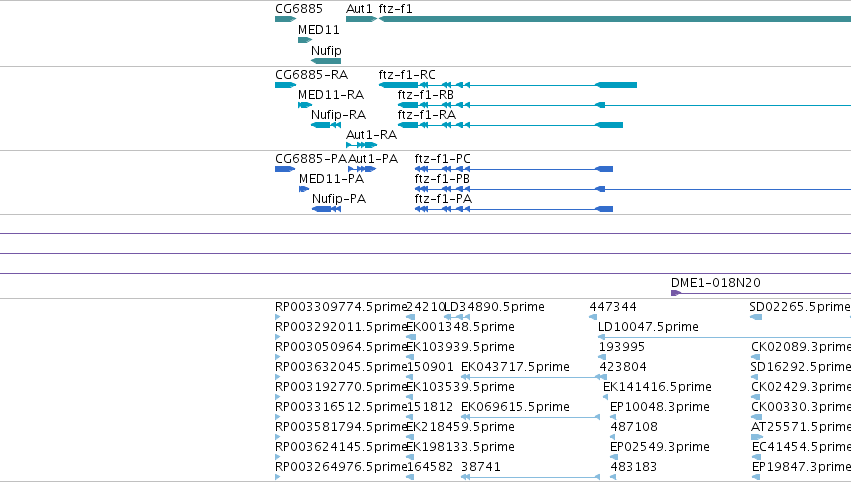Select the EK043717.5prime EST
This screenshot has height=482, width=851.
tap(516, 367)
